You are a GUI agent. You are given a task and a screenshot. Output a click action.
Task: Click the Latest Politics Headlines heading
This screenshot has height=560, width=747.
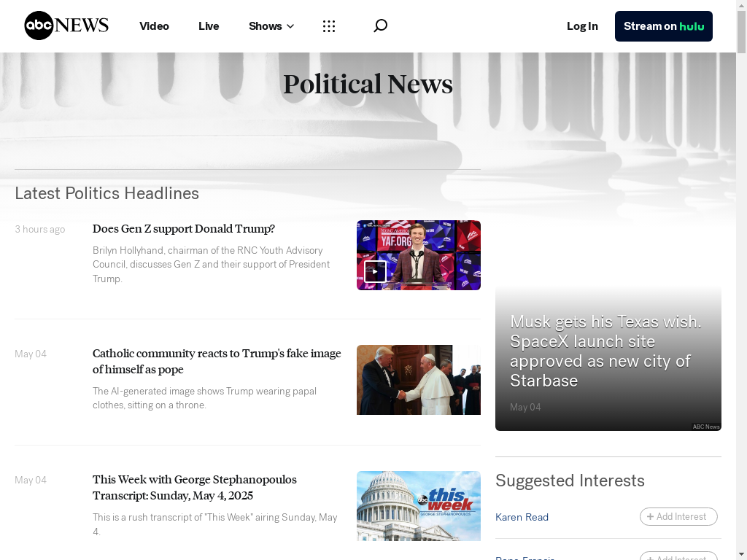[x=107, y=193]
